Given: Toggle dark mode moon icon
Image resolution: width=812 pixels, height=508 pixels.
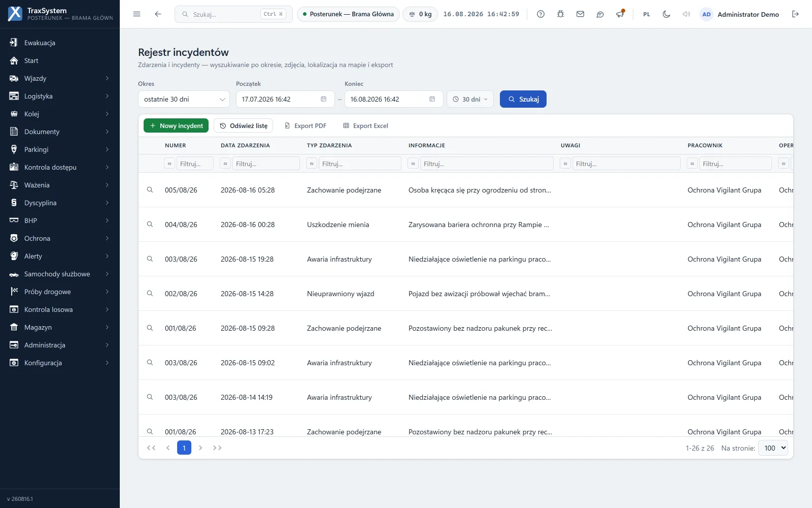Looking at the screenshot, I should (666, 14).
